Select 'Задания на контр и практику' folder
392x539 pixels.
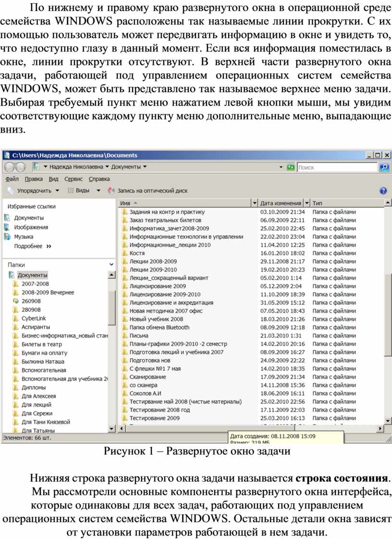click(x=167, y=212)
